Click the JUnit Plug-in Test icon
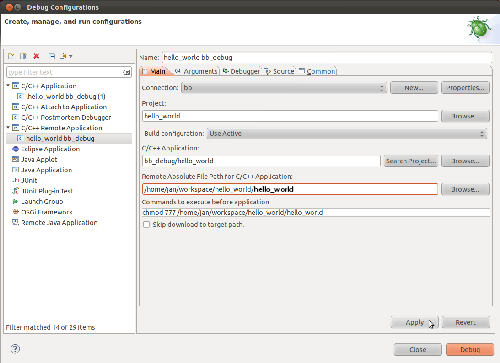The width and height of the screenshot is (500, 363). click(16, 191)
